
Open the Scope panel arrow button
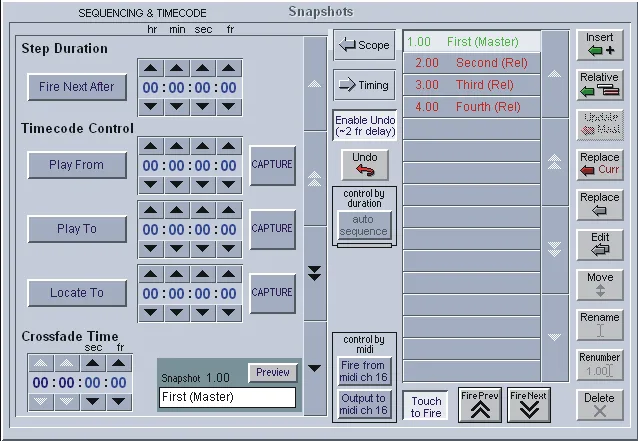(x=364, y=45)
